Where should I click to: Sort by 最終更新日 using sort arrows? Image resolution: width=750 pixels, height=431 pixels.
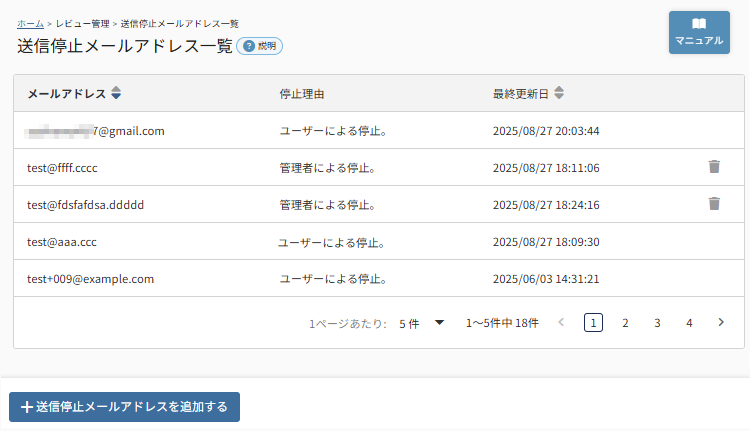[x=559, y=94]
